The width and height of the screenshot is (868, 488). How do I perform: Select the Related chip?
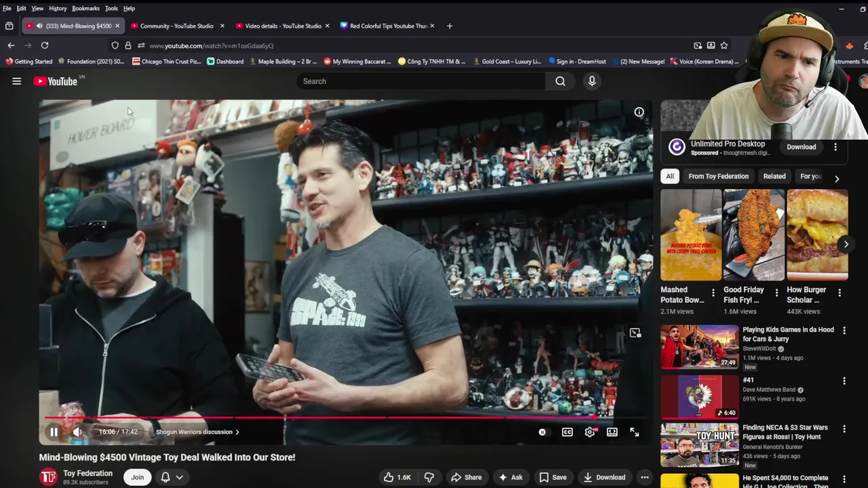point(774,176)
